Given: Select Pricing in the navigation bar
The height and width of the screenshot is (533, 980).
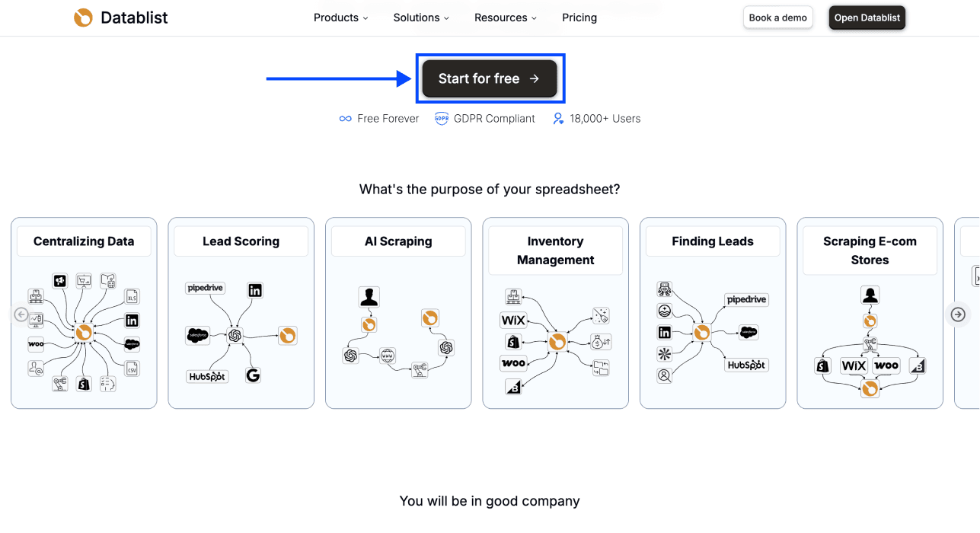Looking at the screenshot, I should coord(579,18).
